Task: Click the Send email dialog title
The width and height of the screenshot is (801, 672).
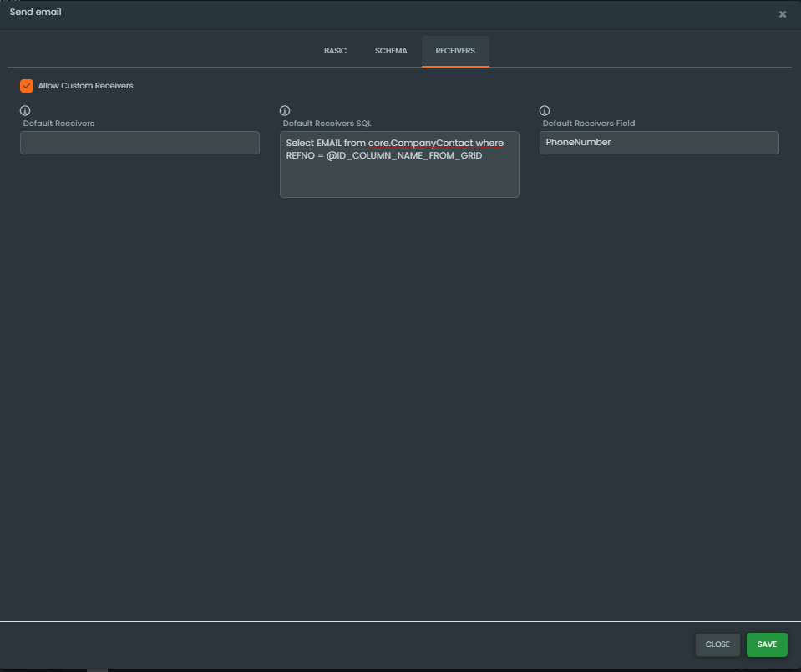Action: tap(35, 13)
